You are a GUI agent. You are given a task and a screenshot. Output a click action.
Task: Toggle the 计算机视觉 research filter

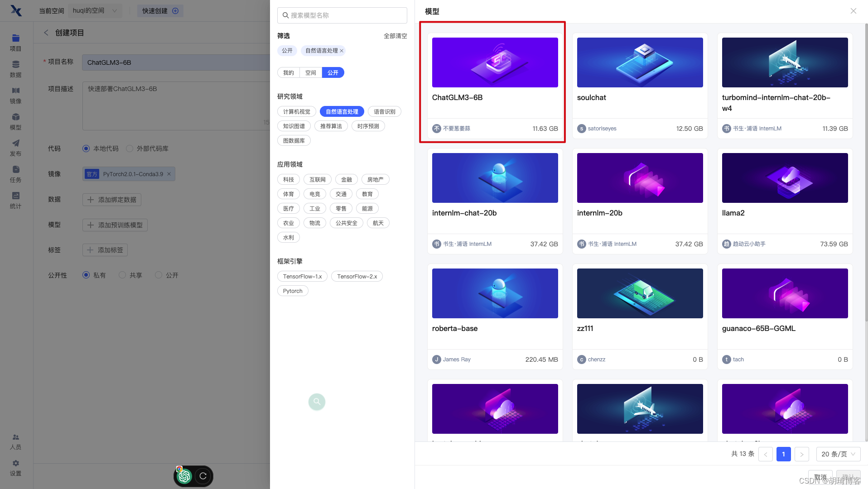[x=297, y=112]
